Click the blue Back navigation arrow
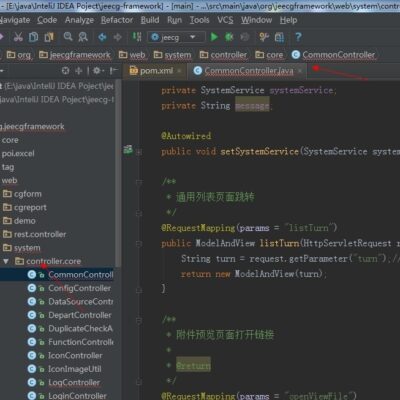Viewport: 400px width, 400px height. pos(102,37)
